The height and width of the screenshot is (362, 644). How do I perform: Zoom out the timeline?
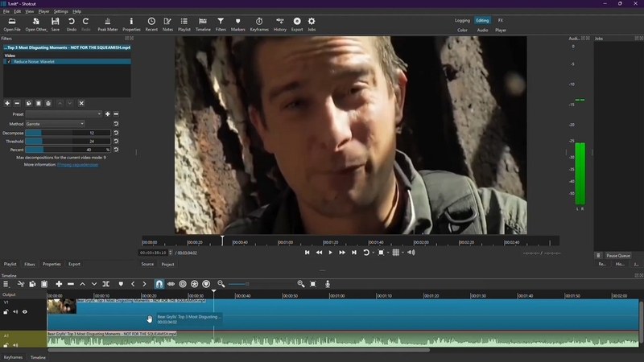(221, 284)
